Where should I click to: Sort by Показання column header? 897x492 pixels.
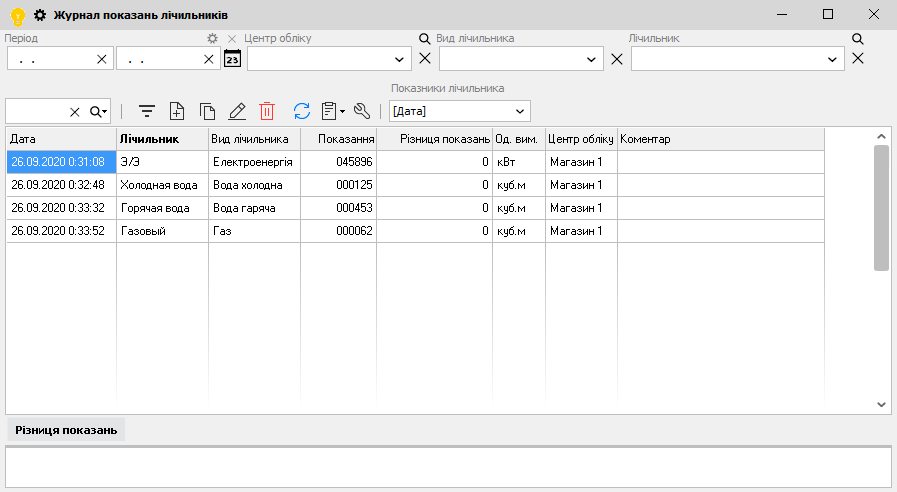[x=338, y=139]
